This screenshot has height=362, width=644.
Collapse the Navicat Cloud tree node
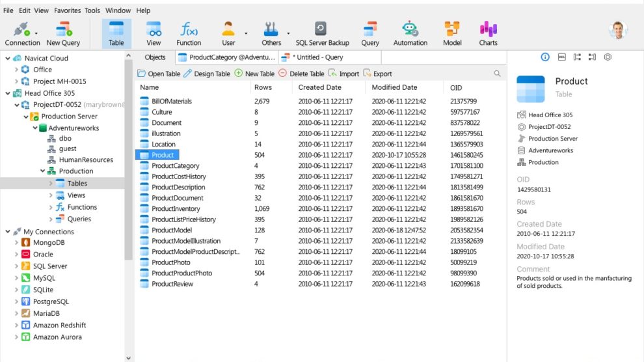coord(8,58)
